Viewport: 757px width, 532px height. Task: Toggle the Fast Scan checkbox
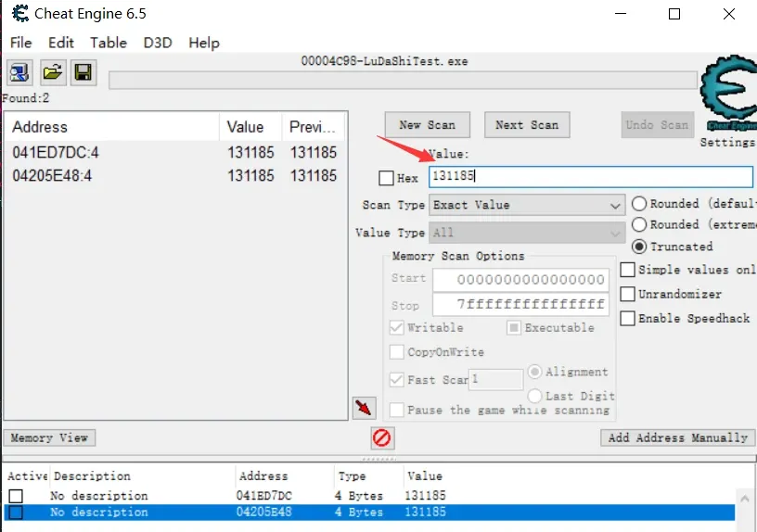[x=396, y=380]
